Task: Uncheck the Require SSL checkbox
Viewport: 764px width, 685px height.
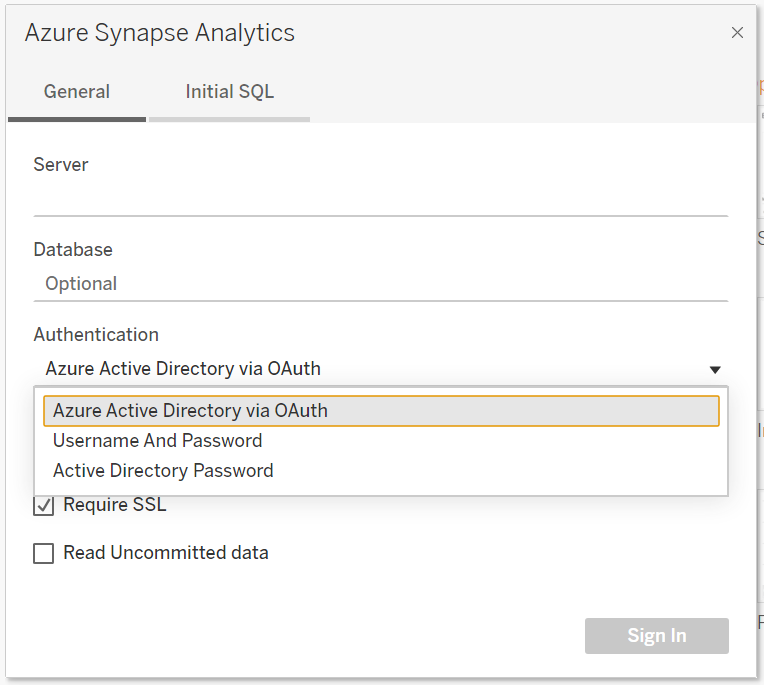Action: pyautogui.click(x=44, y=506)
